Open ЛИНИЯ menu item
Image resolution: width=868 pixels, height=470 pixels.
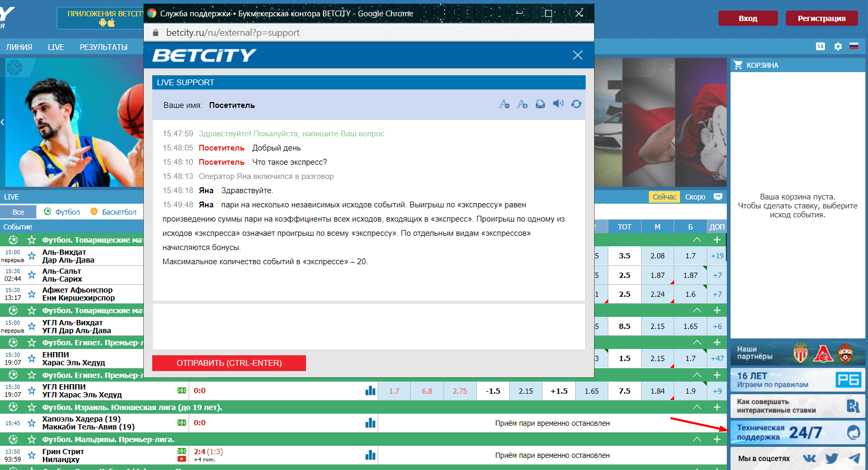pos(19,47)
